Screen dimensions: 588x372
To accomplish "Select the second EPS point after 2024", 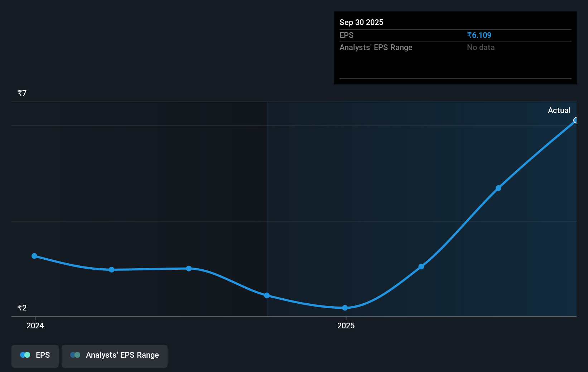I will (112, 269).
